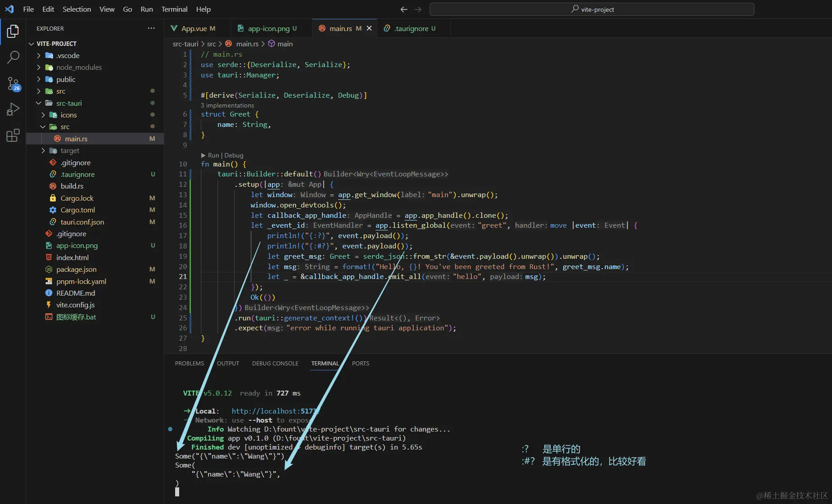Collapse the src folder inside src-tauri

point(43,127)
